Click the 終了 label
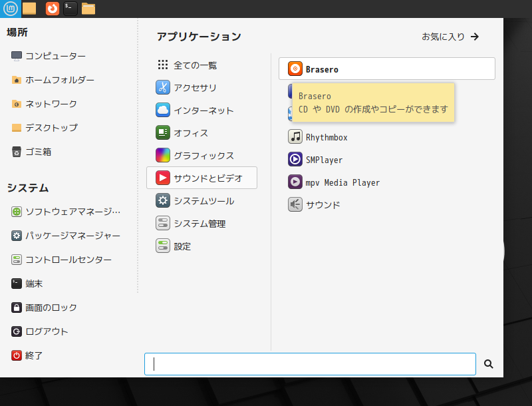Screen dimensions: 532x406 (x=34, y=355)
